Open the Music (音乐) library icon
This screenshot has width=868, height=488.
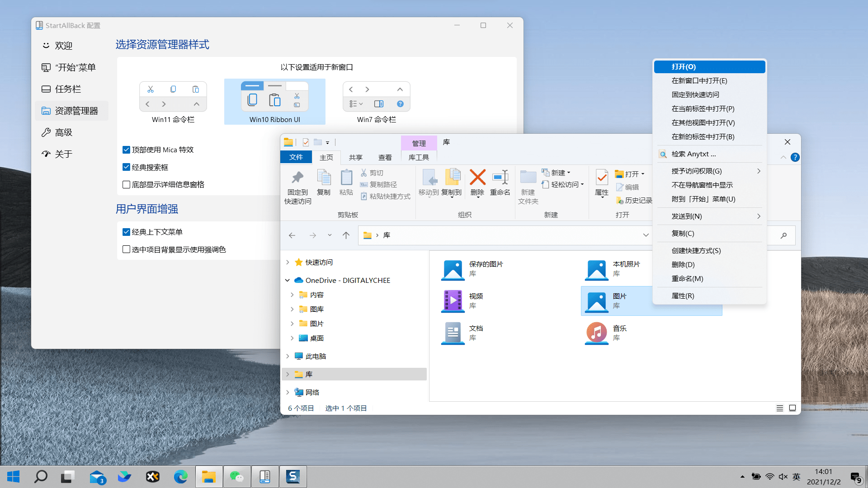596,333
